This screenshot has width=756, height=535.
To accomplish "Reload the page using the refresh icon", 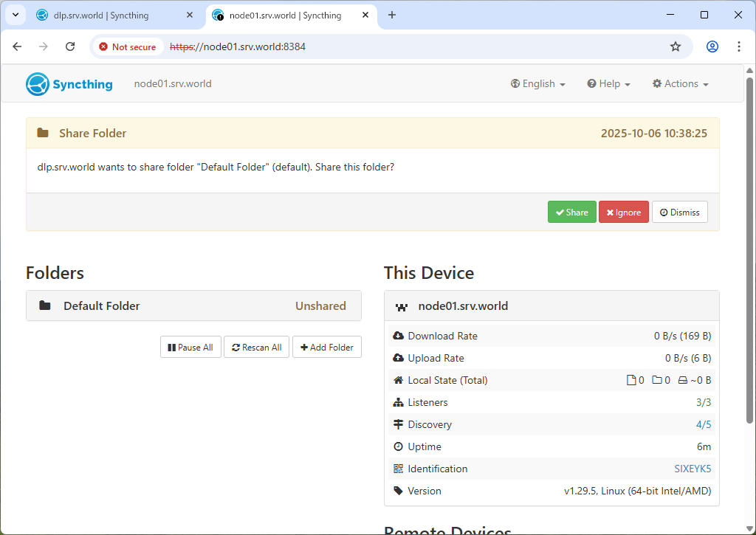I will pyautogui.click(x=70, y=46).
